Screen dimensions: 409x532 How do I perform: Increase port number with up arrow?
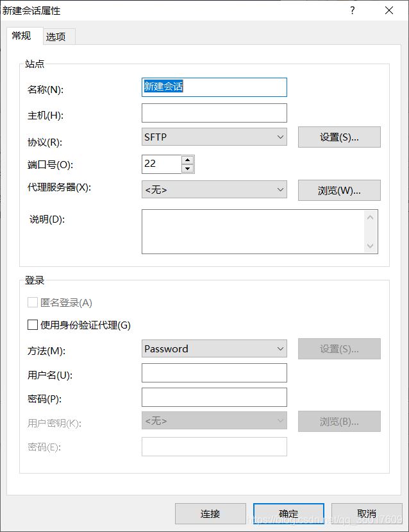point(187,160)
